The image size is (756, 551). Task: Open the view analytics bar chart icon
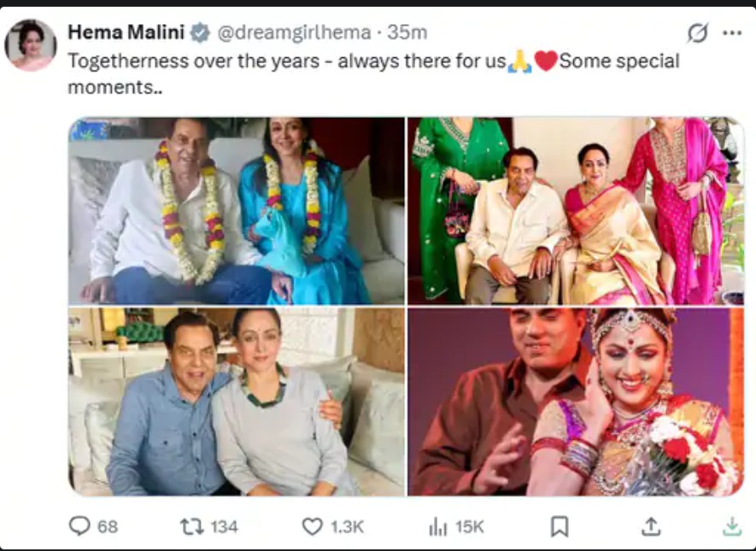[438, 527]
